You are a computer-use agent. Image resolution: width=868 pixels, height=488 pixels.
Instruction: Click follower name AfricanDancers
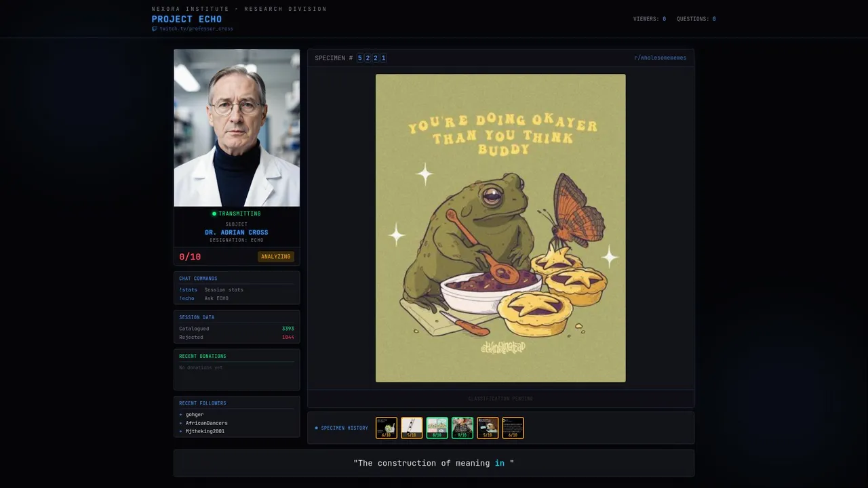pyautogui.click(x=207, y=423)
